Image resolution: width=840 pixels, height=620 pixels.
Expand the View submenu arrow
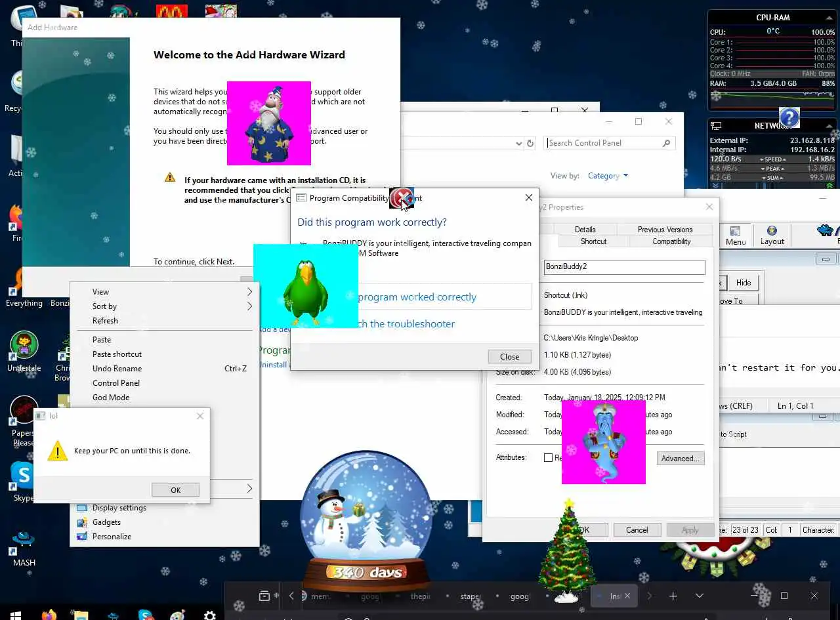click(249, 292)
